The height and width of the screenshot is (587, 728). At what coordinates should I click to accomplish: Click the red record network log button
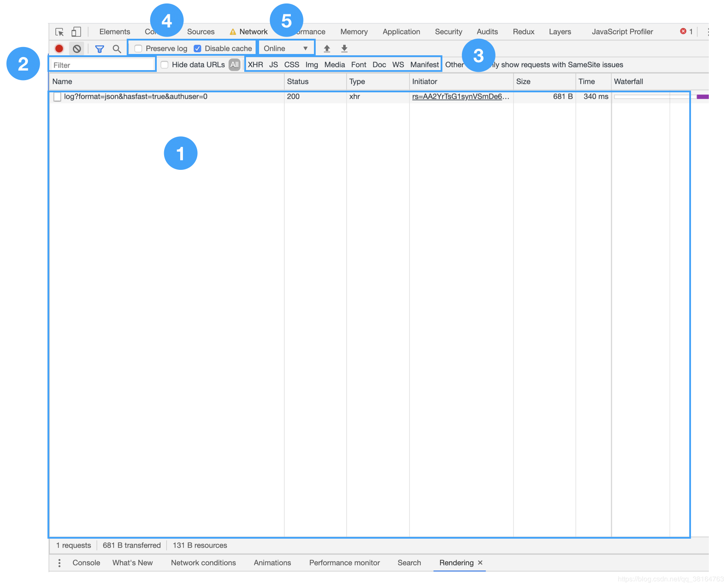(x=59, y=48)
